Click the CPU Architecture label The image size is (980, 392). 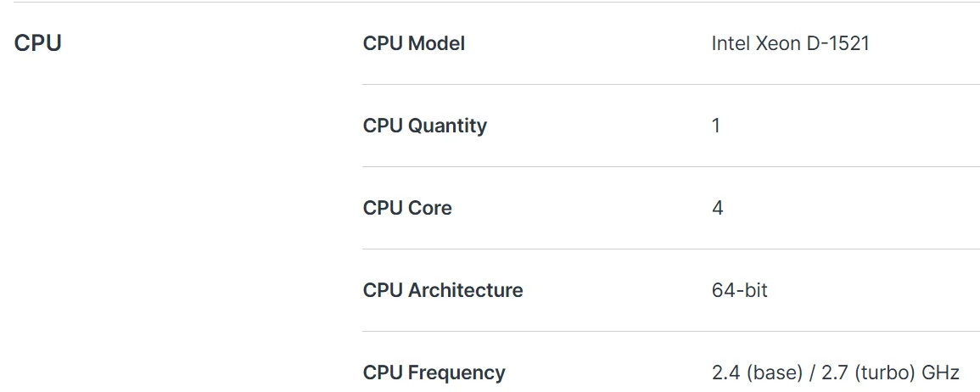tap(443, 291)
